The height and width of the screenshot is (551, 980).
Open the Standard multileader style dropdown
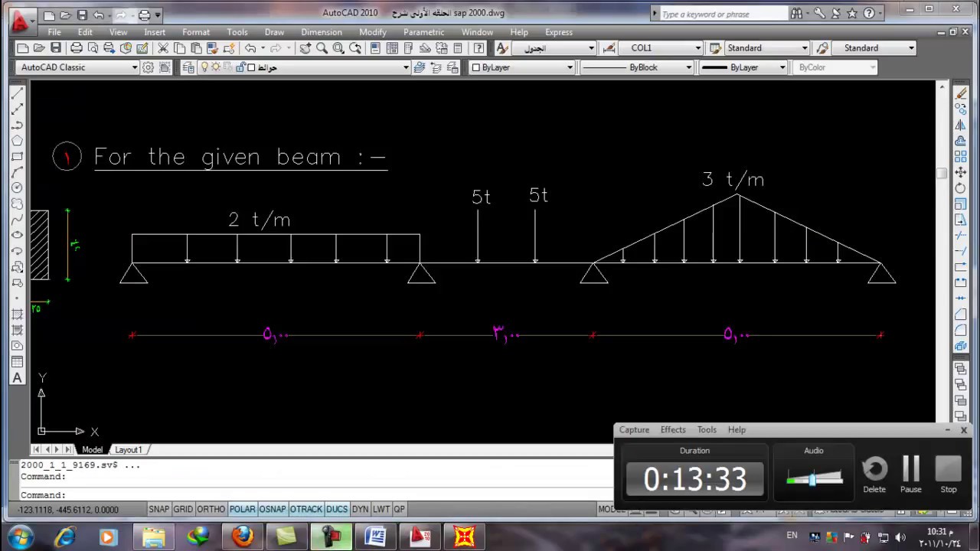(x=874, y=47)
